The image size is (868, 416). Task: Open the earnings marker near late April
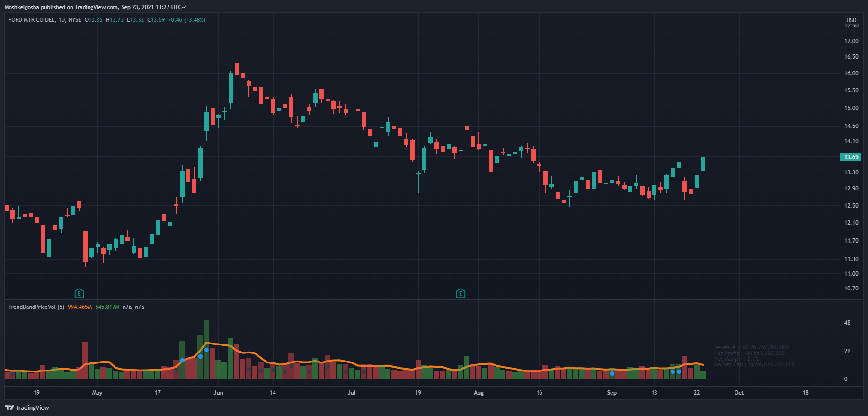pyautogui.click(x=80, y=293)
